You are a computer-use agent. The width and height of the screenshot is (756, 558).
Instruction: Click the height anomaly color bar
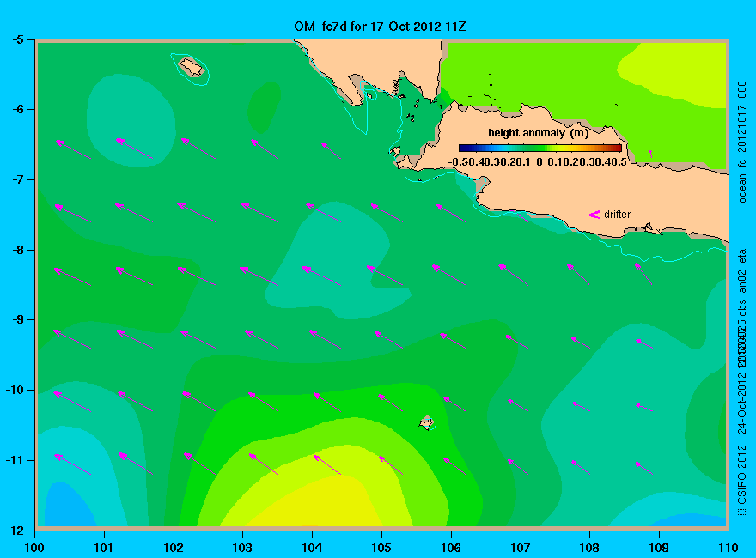tap(540, 148)
